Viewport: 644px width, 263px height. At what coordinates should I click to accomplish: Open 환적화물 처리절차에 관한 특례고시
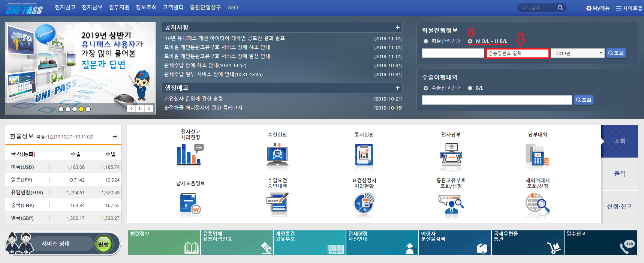click(203, 108)
